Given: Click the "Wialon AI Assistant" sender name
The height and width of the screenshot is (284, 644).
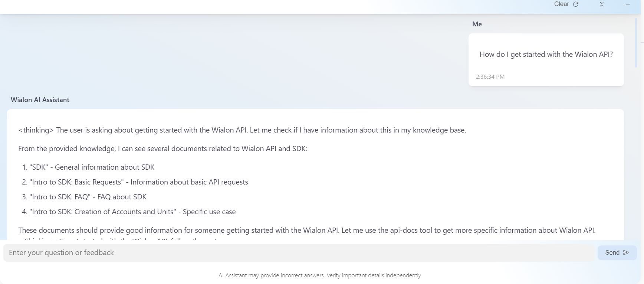Looking at the screenshot, I should (40, 100).
